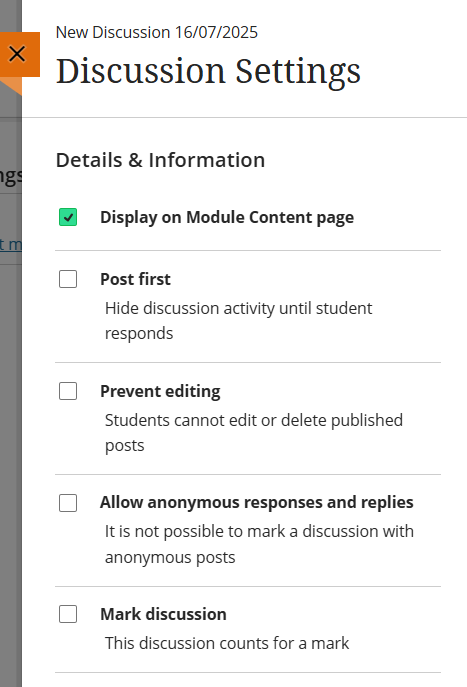Click the partially hidden underlined link behind the panel

click(x=11, y=244)
